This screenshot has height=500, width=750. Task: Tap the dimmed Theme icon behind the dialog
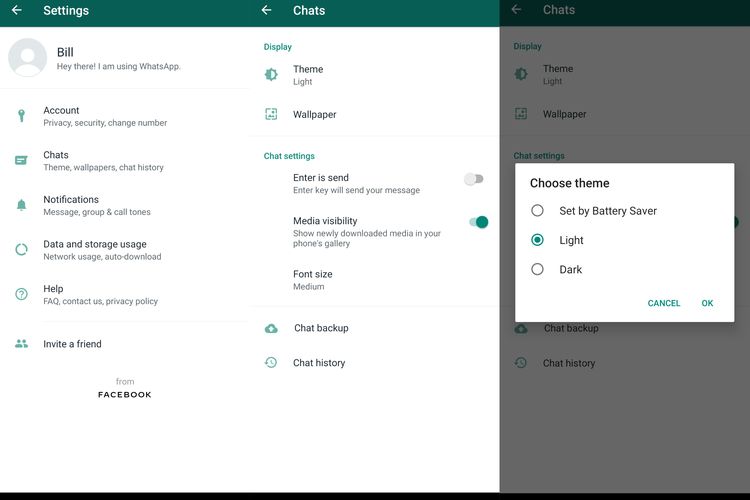(521, 74)
